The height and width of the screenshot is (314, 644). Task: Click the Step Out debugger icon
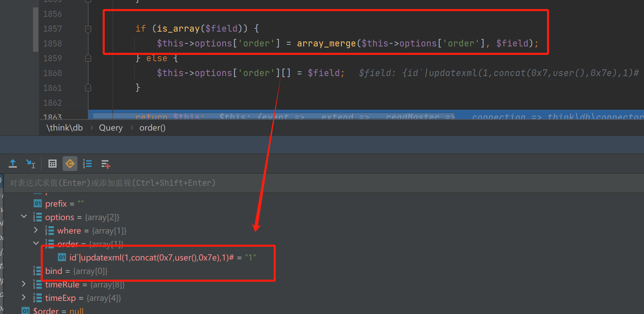coord(13,164)
